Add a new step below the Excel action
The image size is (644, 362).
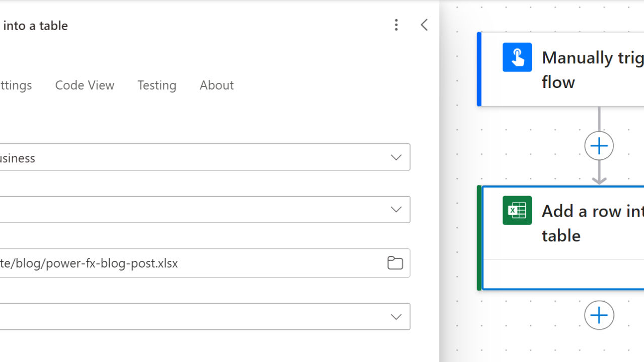(x=599, y=315)
